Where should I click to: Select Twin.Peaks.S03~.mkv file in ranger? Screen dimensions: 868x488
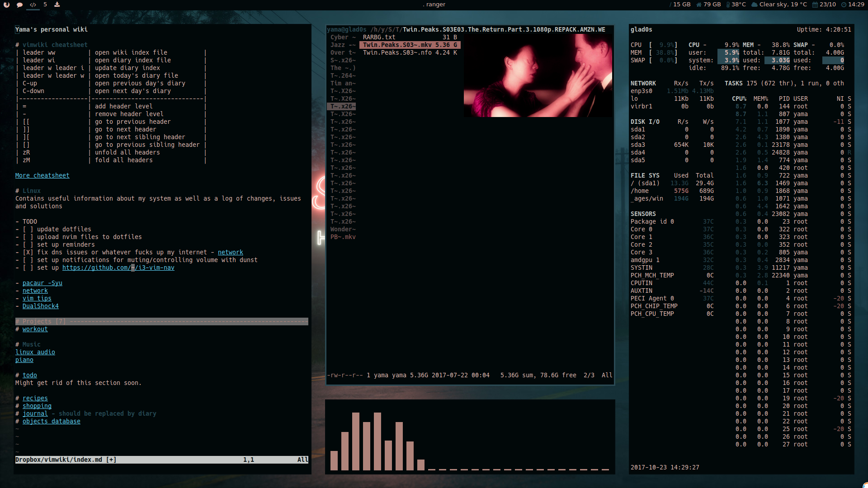click(x=410, y=45)
